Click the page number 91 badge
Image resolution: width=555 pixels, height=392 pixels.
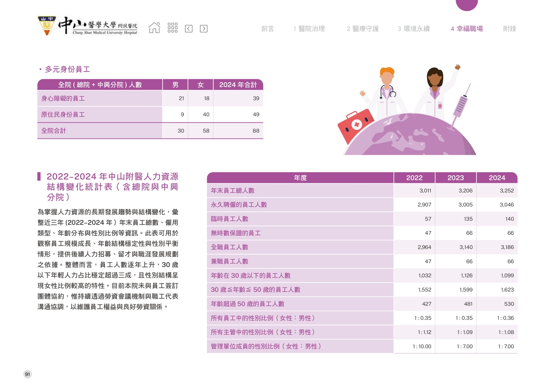27,374
